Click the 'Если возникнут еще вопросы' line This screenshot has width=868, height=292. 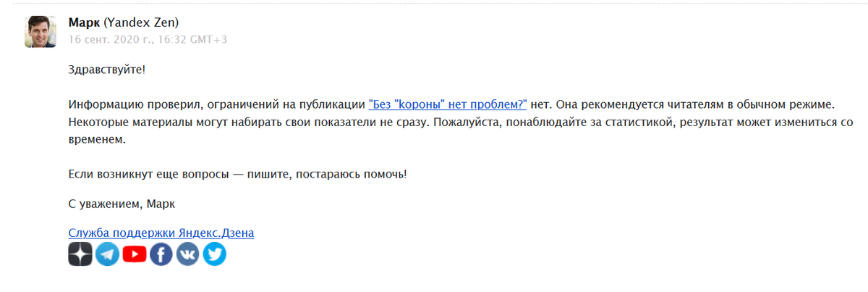pos(237,175)
